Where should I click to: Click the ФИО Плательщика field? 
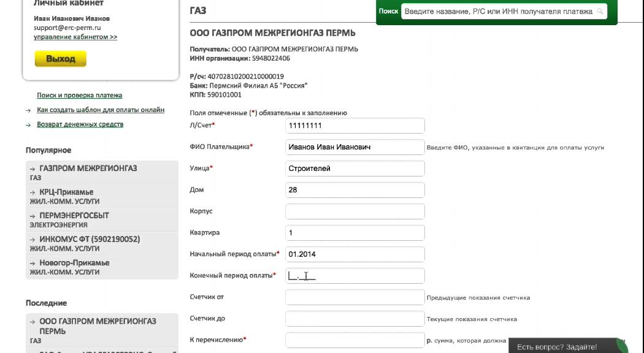355,147
